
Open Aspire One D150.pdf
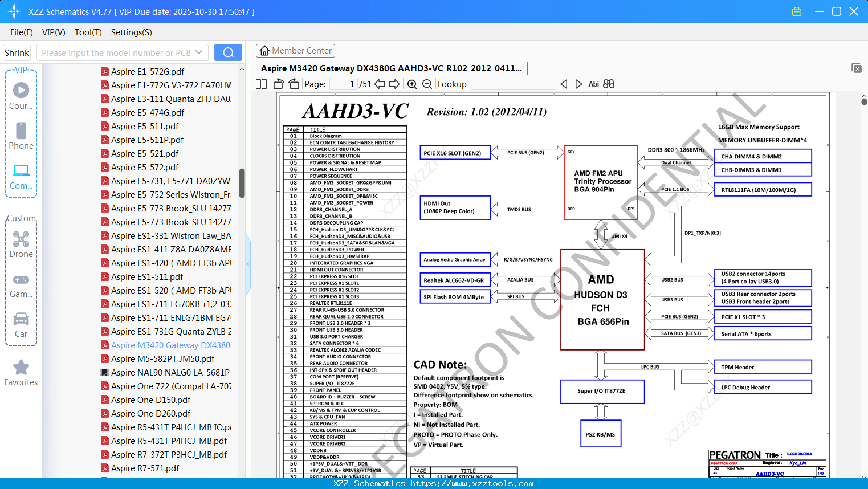click(x=151, y=400)
